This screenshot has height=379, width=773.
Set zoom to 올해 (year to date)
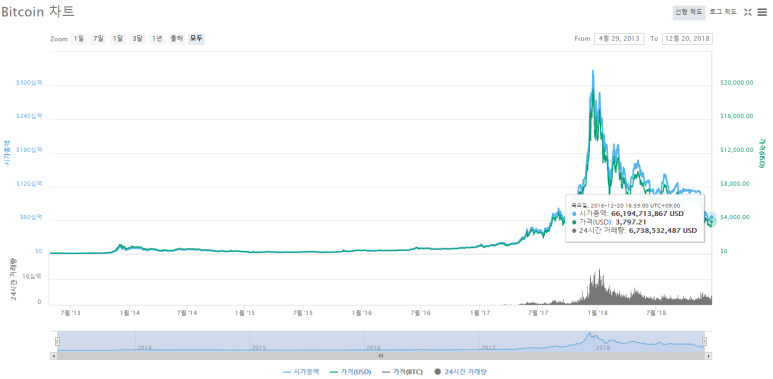point(176,38)
